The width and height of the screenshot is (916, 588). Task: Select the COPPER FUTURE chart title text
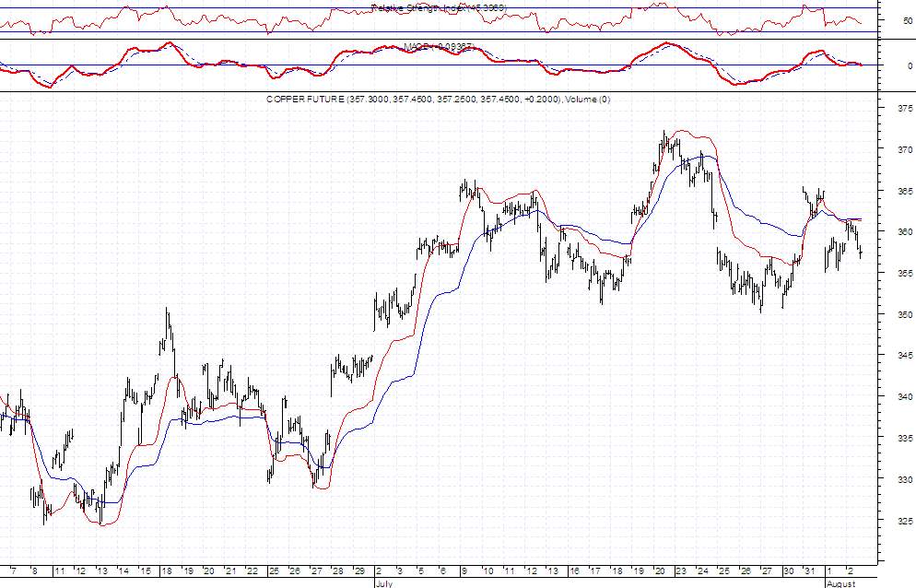pyautogui.click(x=438, y=100)
